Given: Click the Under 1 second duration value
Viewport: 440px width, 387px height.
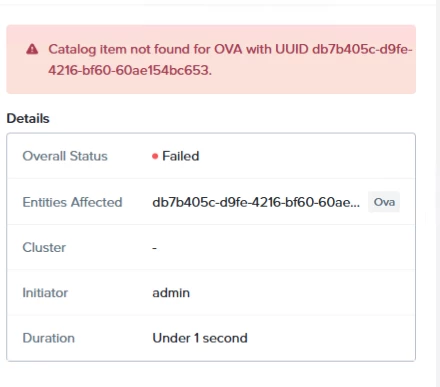Looking at the screenshot, I should pyautogui.click(x=200, y=338).
